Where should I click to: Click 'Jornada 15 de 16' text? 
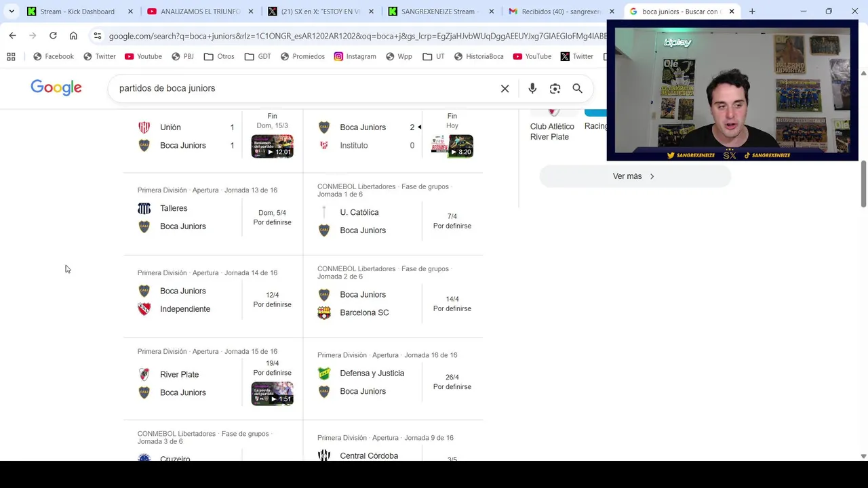click(x=251, y=352)
